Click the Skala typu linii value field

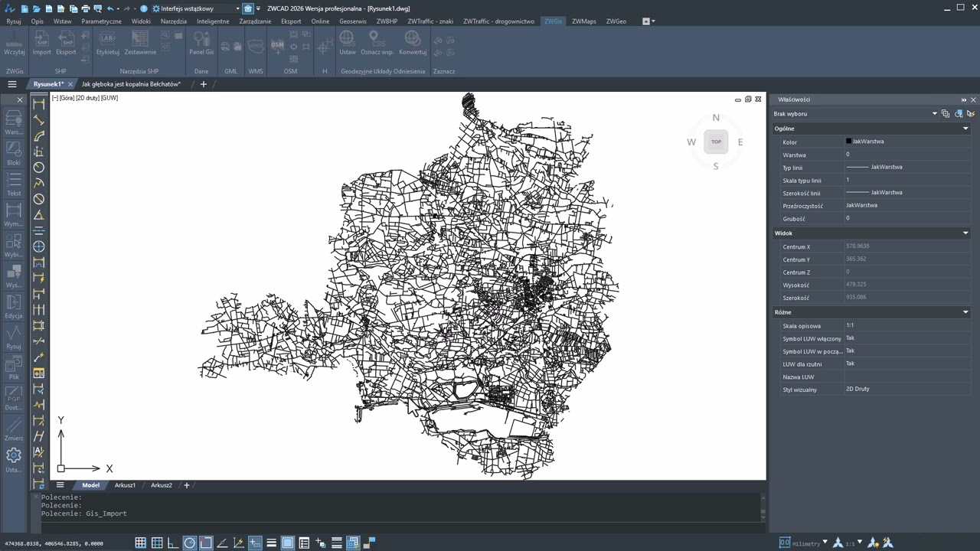click(x=906, y=181)
